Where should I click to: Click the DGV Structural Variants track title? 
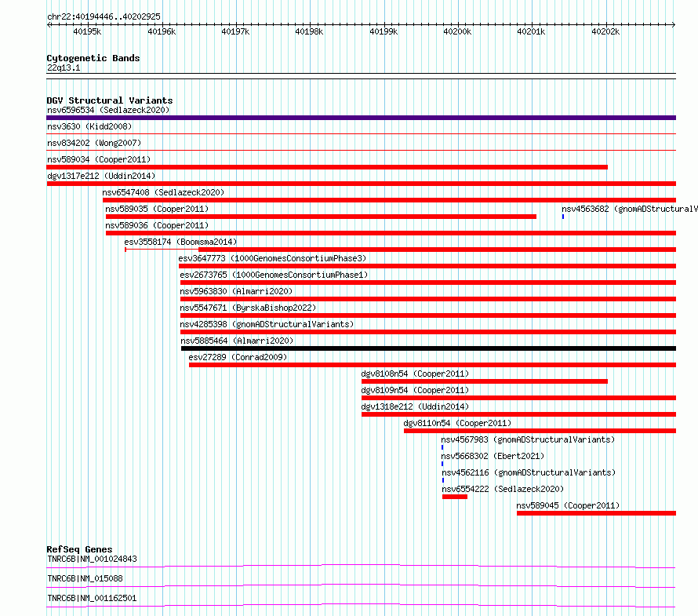click(x=110, y=100)
